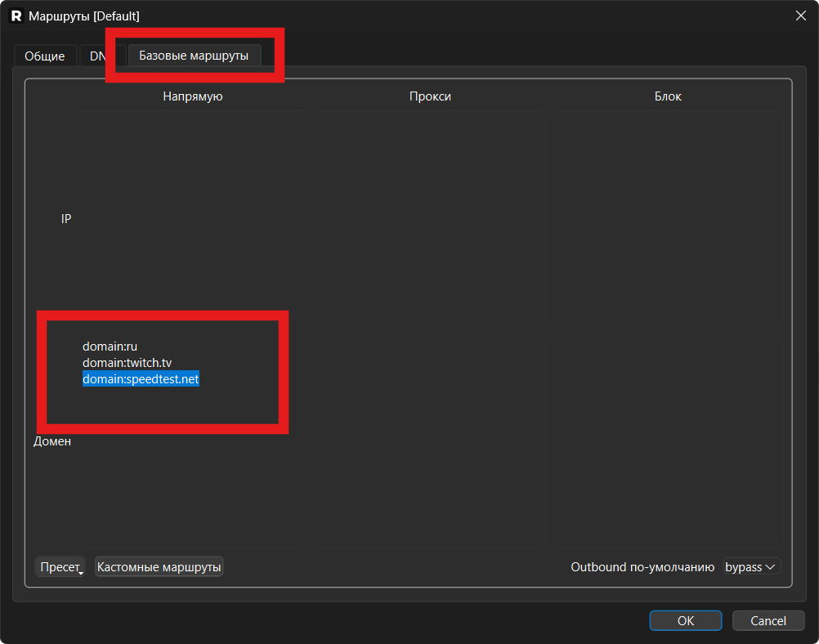Image resolution: width=819 pixels, height=644 pixels.
Task: Focus the IP Напрямую text field
Action: (192, 219)
